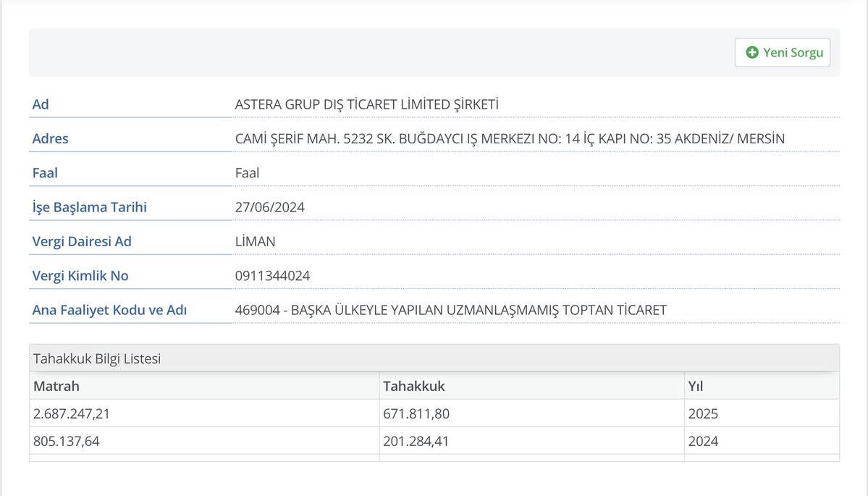Select the Tahakkuk value 671.811,80
The height and width of the screenshot is (496, 868).
tap(416, 414)
